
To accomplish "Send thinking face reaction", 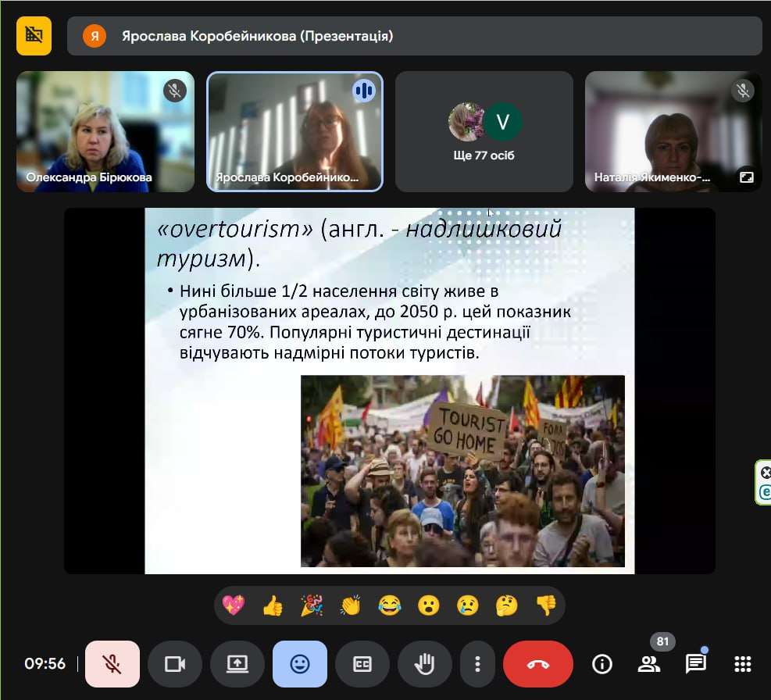I will point(507,605).
